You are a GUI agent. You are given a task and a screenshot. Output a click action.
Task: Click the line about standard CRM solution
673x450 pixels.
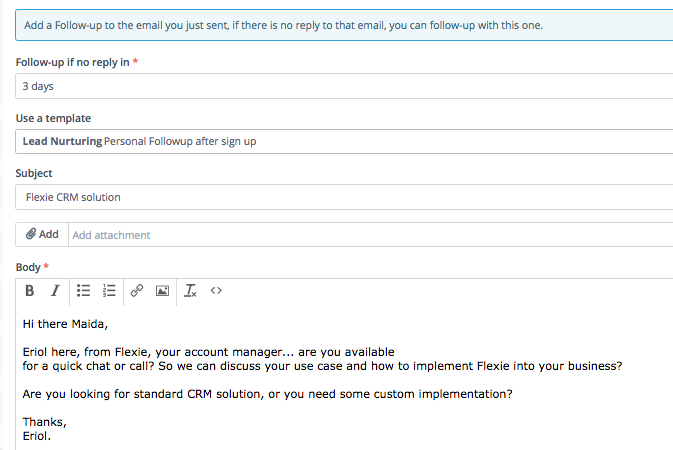click(267, 394)
